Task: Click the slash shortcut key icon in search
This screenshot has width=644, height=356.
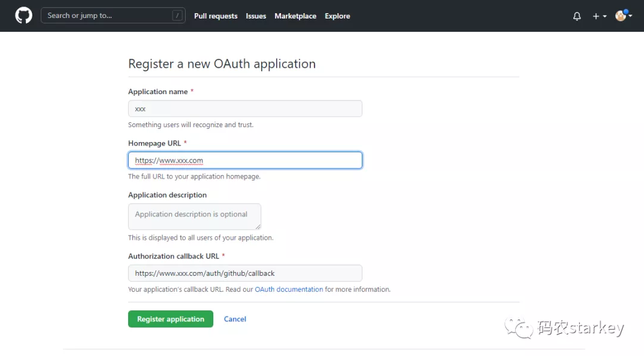Action: click(177, 16)
